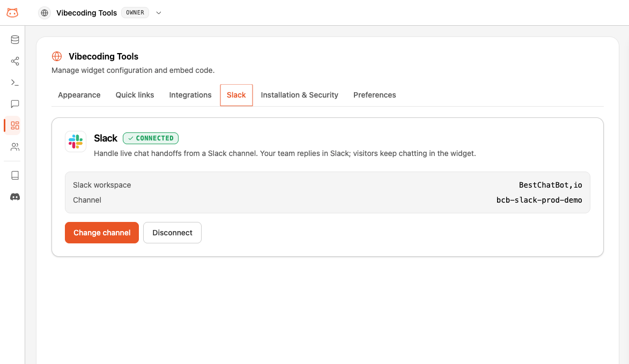Click the orange globe next to the heading
Image resolution: width=629 pixels, height=364 pixels.
point(57,56)
